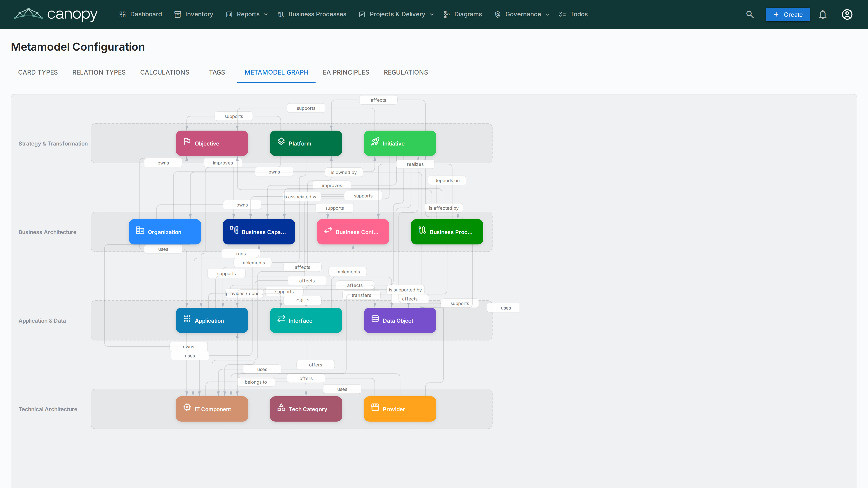
Task: Open the Dashboard page
Action: point(141,14)
